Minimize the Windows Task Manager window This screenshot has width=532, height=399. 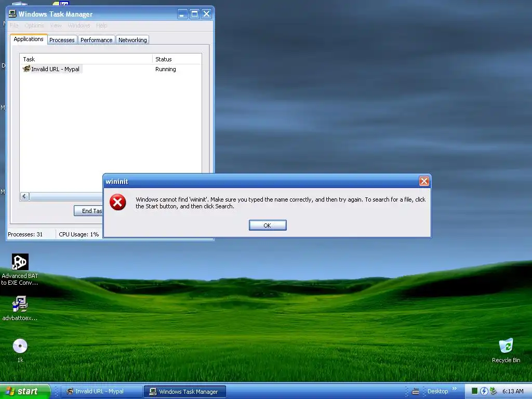[182, 14]
